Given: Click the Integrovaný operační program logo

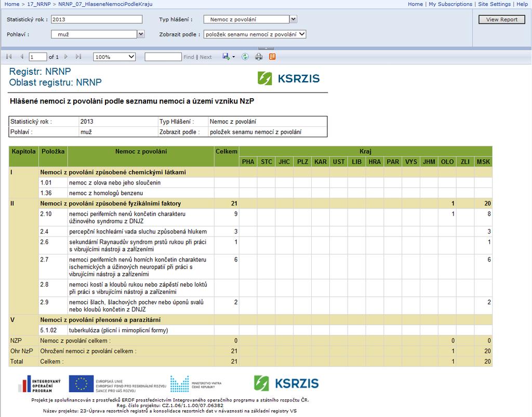Looking at the screenshot, I should [39, 384].
